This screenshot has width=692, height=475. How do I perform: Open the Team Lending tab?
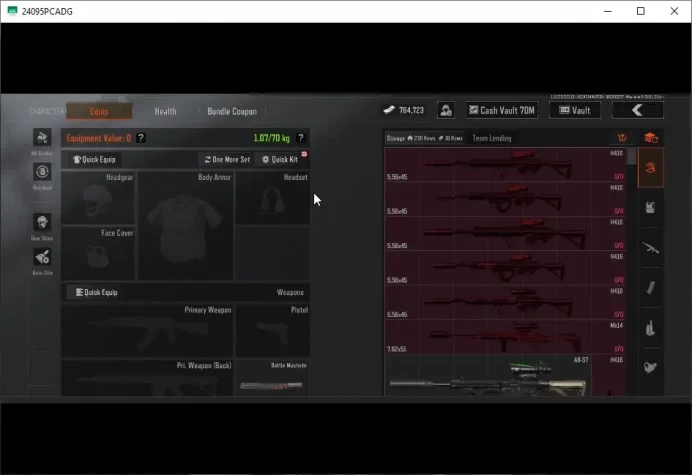coord(492,138)
